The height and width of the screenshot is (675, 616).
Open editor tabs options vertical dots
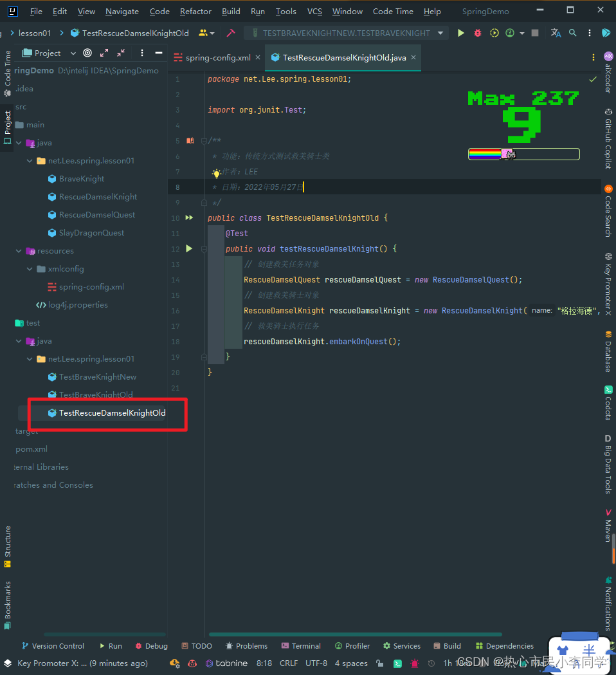[x=593, y=57]
